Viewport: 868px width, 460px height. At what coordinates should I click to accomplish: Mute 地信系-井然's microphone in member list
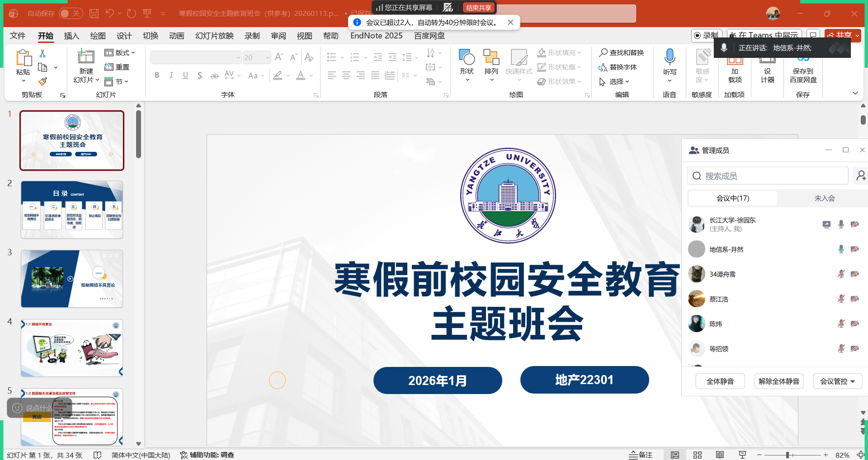point(841,249)
